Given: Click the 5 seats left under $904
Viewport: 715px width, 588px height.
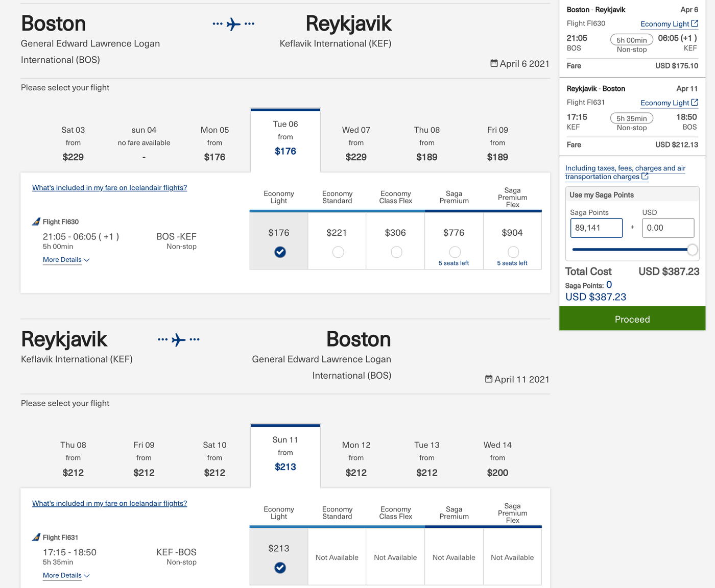Looking at the screenshot, I should point(512,263).
